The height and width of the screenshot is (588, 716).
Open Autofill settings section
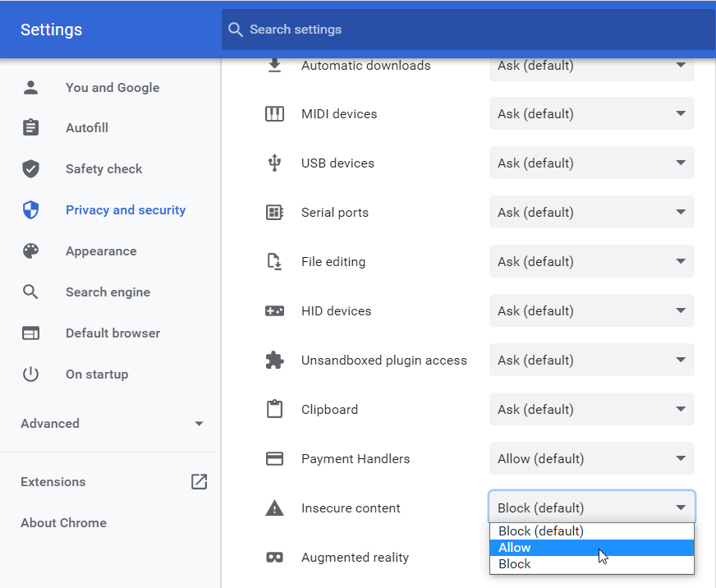87,127
